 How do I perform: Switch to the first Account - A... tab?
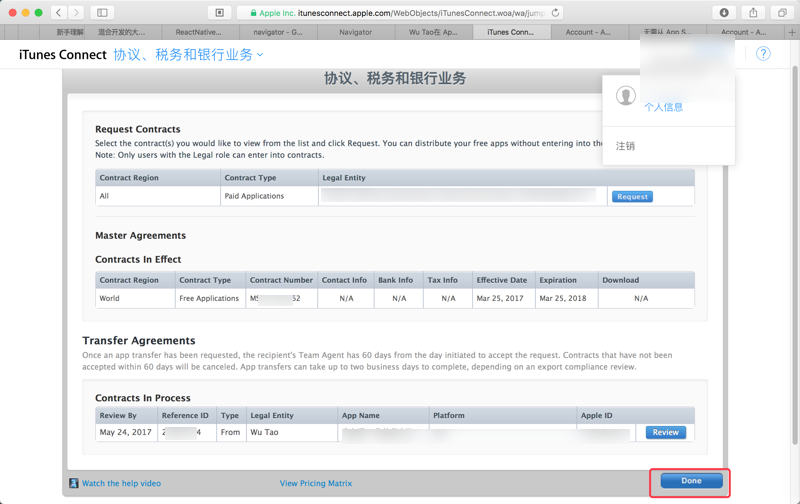tap(589, 32)
